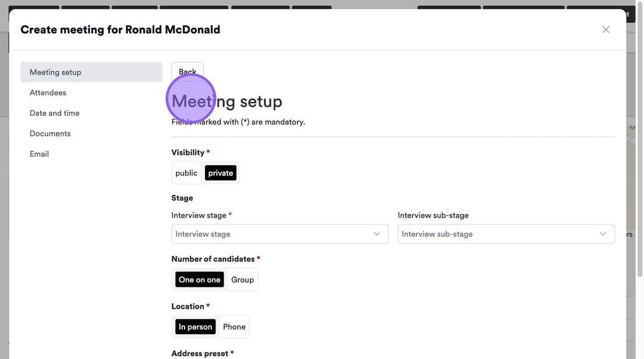This screenshot has height=359, width=644.
Task: Choose Group for number of candidates
Action: coord(242,280)
